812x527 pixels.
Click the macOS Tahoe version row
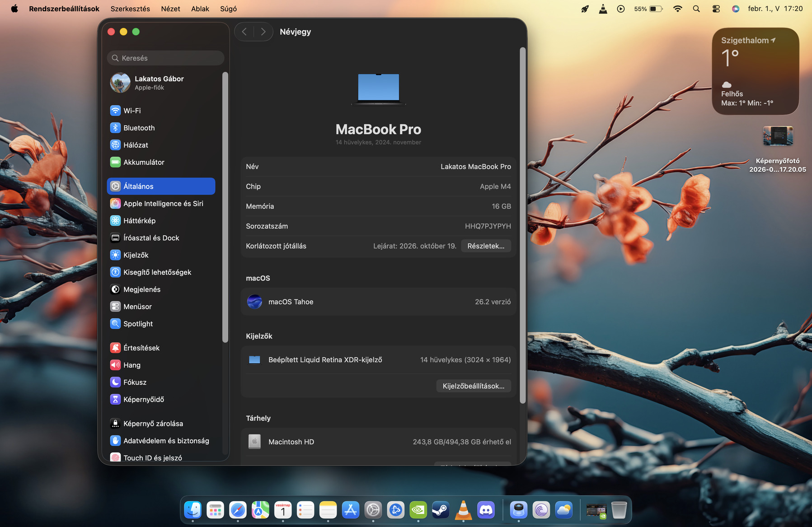click(x=378, y=302)
